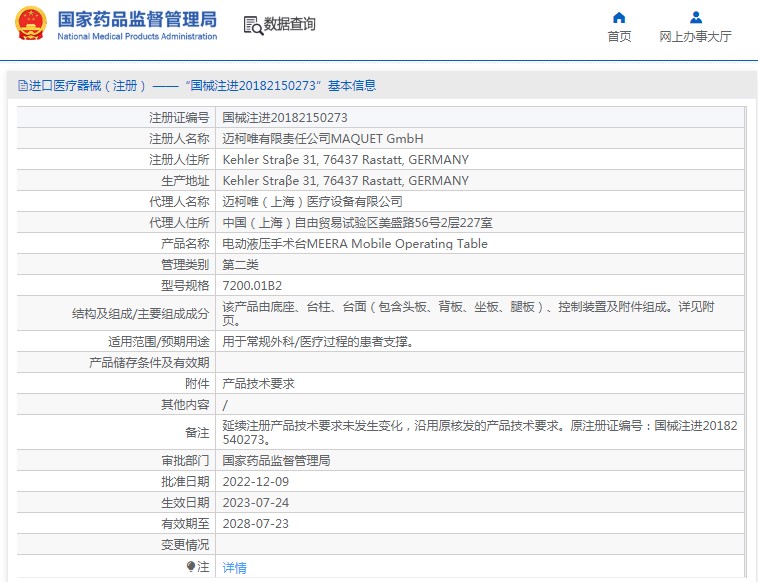Click the 变更情况 row label
Viewport: 758px width, 582px height.
coord(185,545)
